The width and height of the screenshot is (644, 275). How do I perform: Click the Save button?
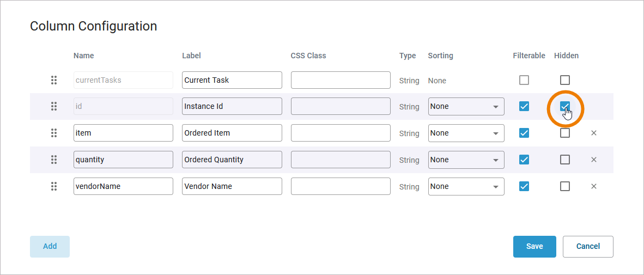pyautogui.click(x=534, y=246)
